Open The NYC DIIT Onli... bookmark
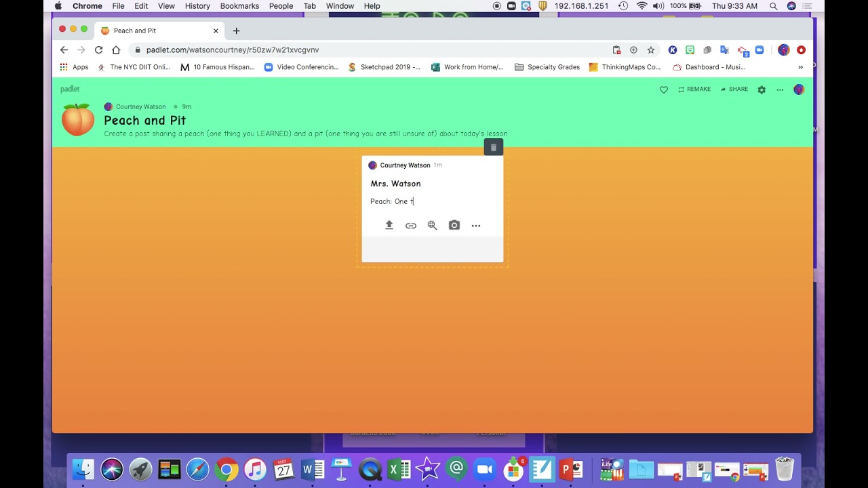 [x=134, y=67]
